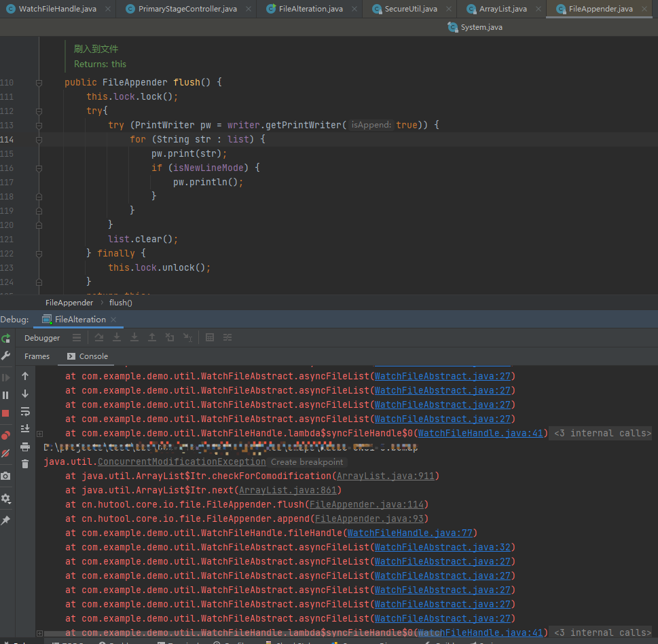Close the FileAppender.java tab
658x644 pixels.
tap(644, 9)
